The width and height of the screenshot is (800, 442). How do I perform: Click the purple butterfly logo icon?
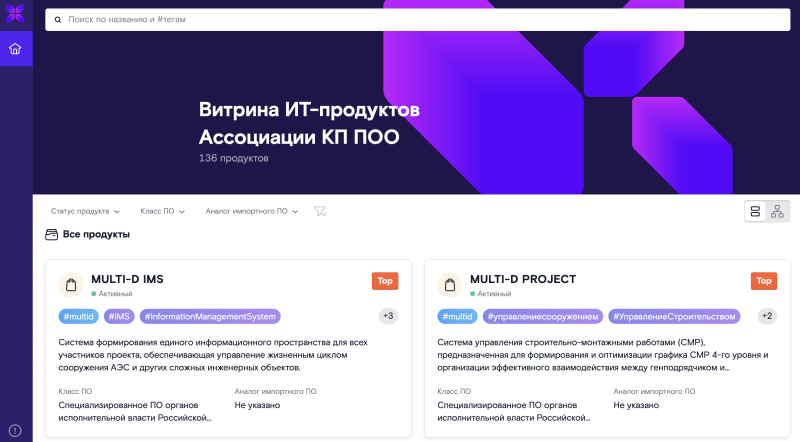point(15,14)
